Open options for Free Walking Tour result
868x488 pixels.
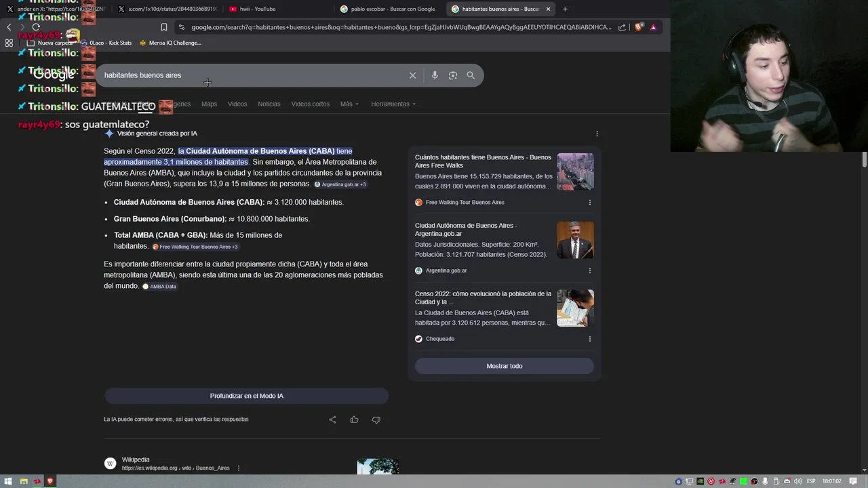point(589,202)
